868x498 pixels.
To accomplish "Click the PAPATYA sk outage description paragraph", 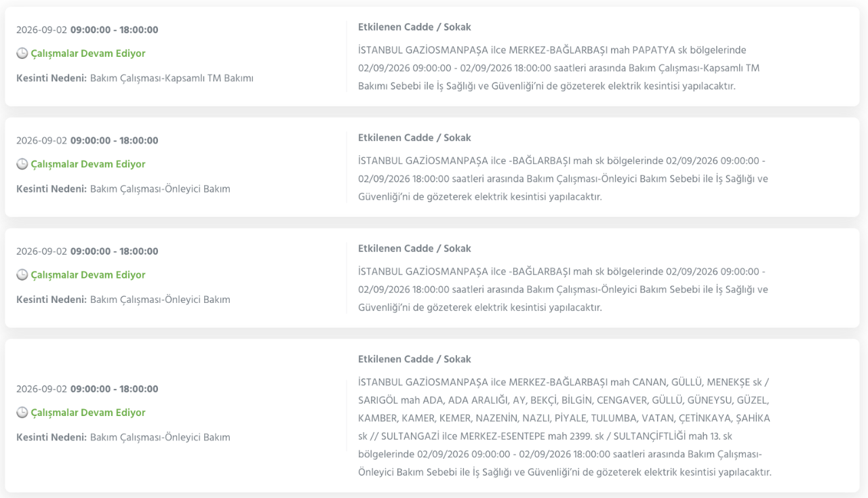I will click(559, 68).
